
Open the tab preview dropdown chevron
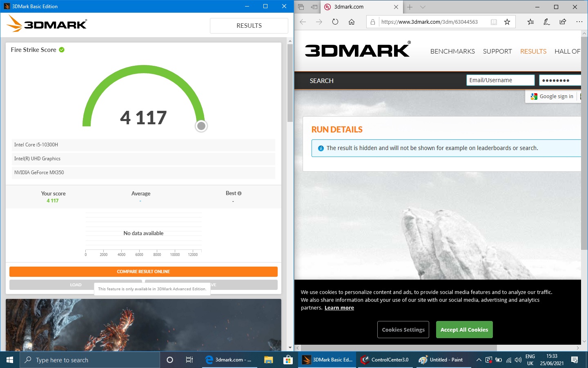pyautogui.click(x=423, y=7)
